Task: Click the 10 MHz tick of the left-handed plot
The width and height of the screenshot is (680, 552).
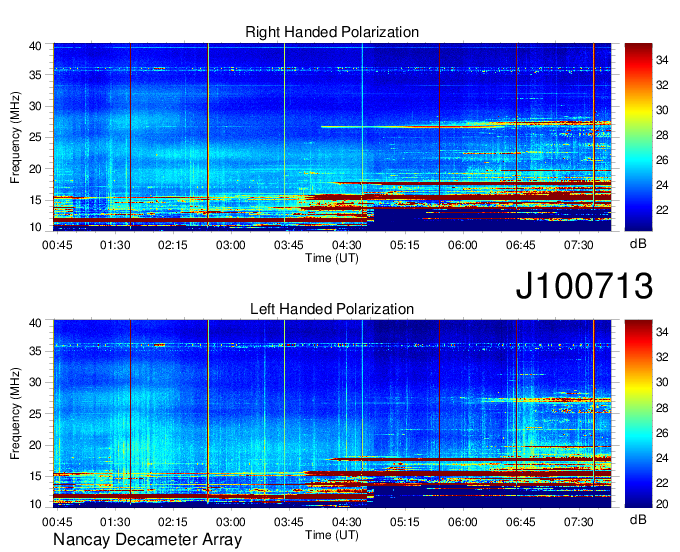Action: click(x=35, y=504)
